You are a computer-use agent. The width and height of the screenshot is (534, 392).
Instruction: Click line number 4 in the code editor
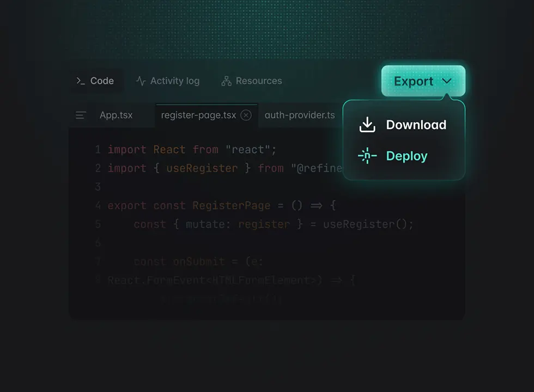pos(98,205)
